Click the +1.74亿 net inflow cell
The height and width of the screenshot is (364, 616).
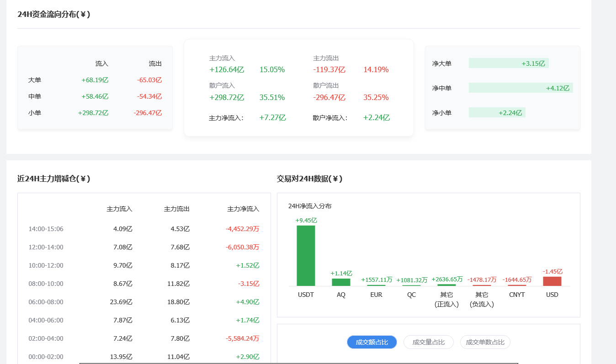pos(248,320)
